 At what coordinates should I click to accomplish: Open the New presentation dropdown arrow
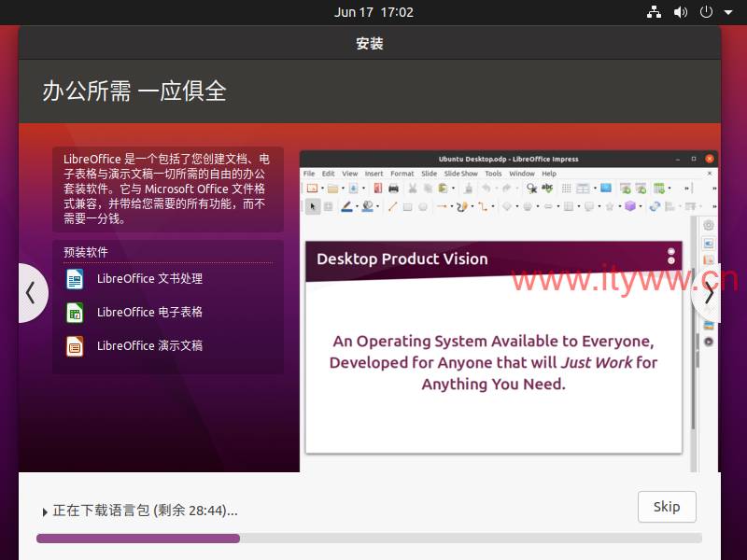322,189
